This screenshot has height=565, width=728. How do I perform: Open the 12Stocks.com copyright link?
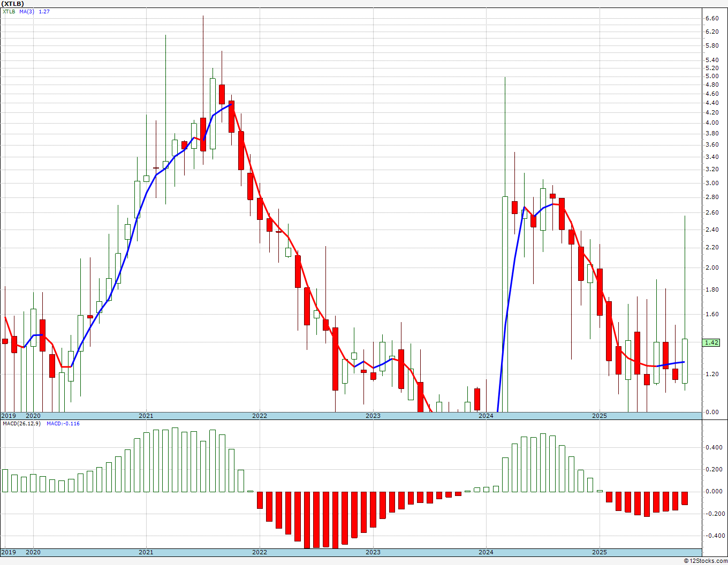(705, 561)
